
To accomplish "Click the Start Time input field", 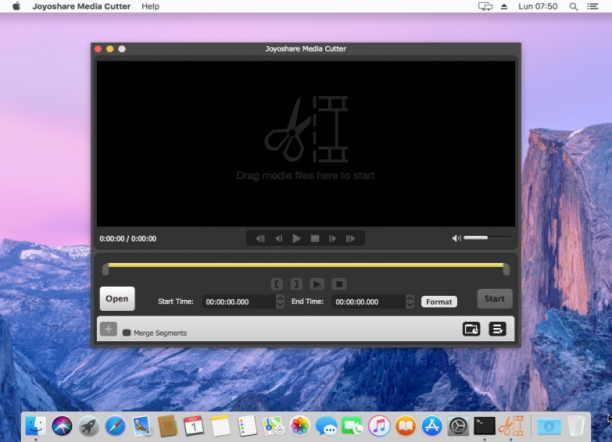I will tap(239, 302).
